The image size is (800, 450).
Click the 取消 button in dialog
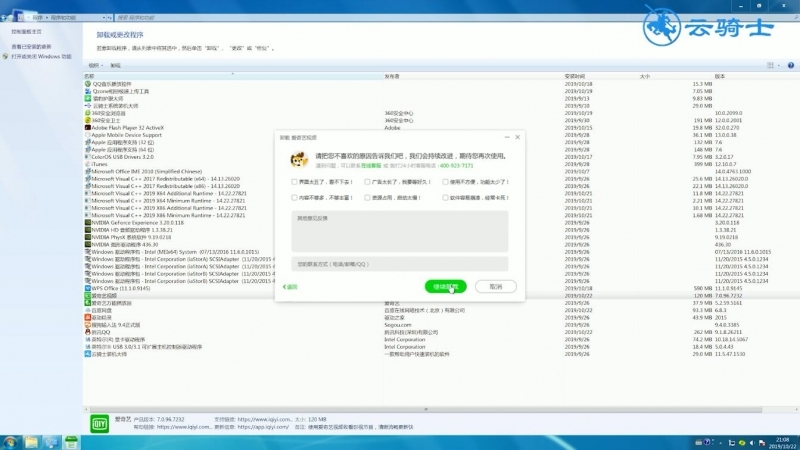tap(495, 287)
